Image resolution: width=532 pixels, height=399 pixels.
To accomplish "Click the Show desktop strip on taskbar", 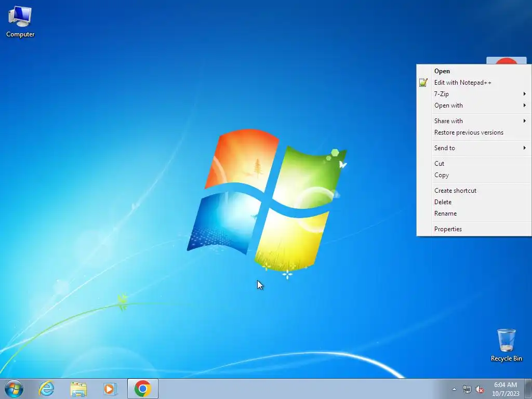I will [528, 389].
